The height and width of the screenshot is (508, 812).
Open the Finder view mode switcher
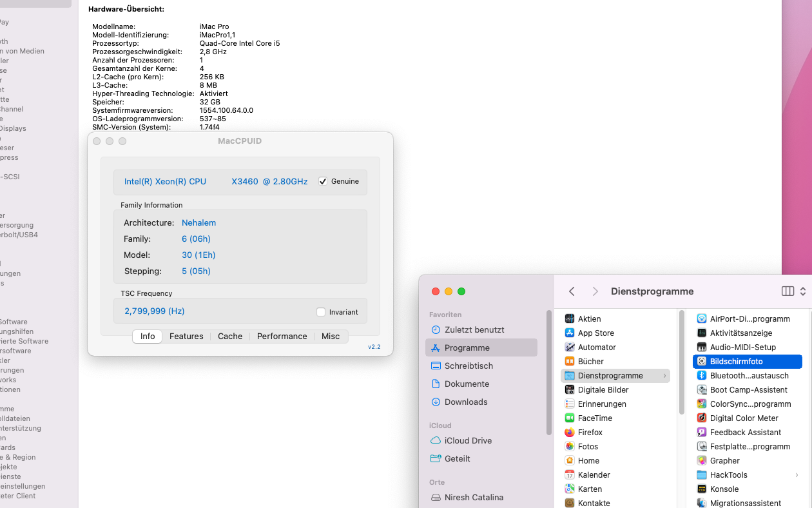(x=793, y=291)
